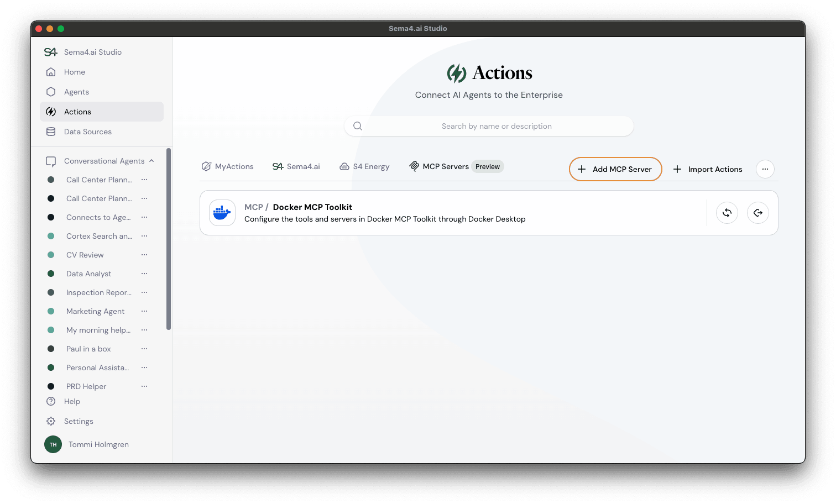Click the sidebar agents list scrollbar
The height and width of the screenshot is (504, 836).
(x=169, y=239)
